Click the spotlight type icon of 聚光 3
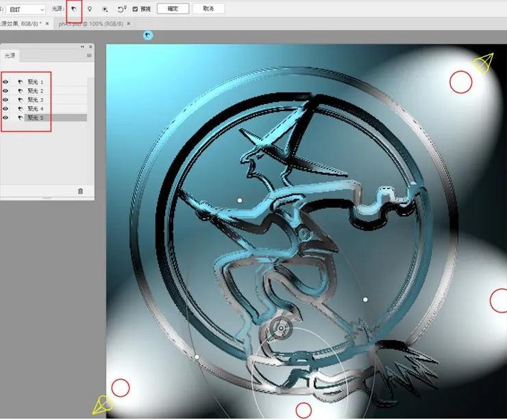Viewport: 507px width, 420px height. tap(21, 99)
